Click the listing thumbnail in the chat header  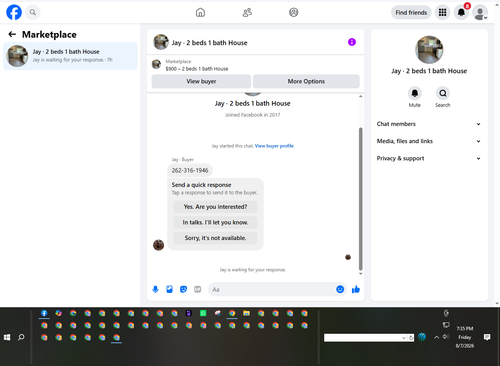(x=161, y=42)
